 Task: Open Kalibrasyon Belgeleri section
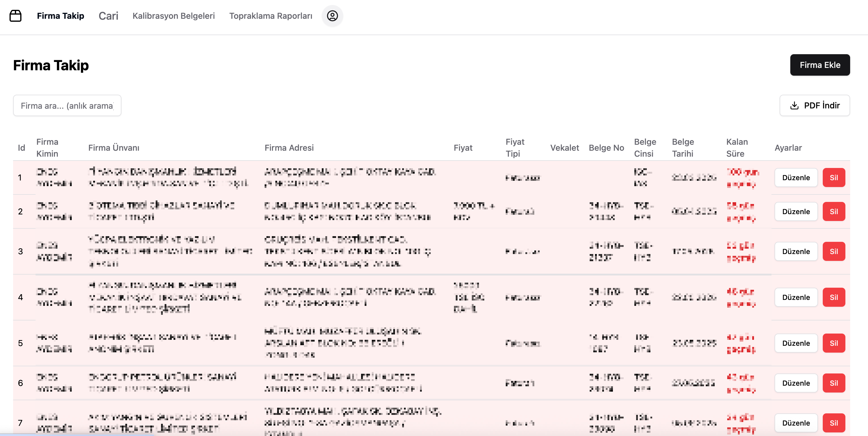pyautogui.click(x=174, y=16)
